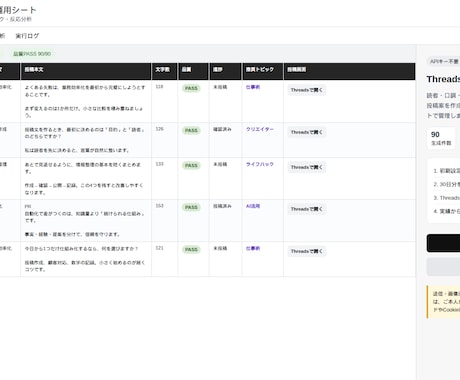Select the post text beginning よくある失敗は
The width and height of the screenshot is (460, 380).
point(85,101)
